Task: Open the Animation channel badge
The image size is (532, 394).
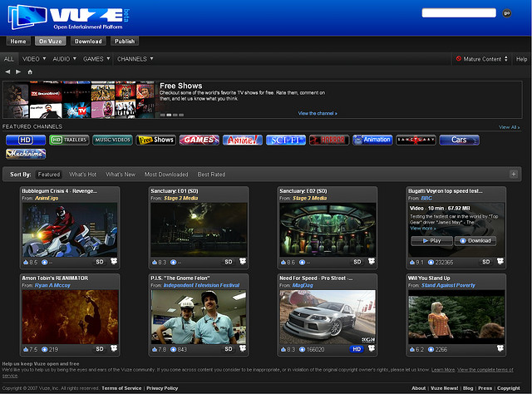Action: [372, 140]
